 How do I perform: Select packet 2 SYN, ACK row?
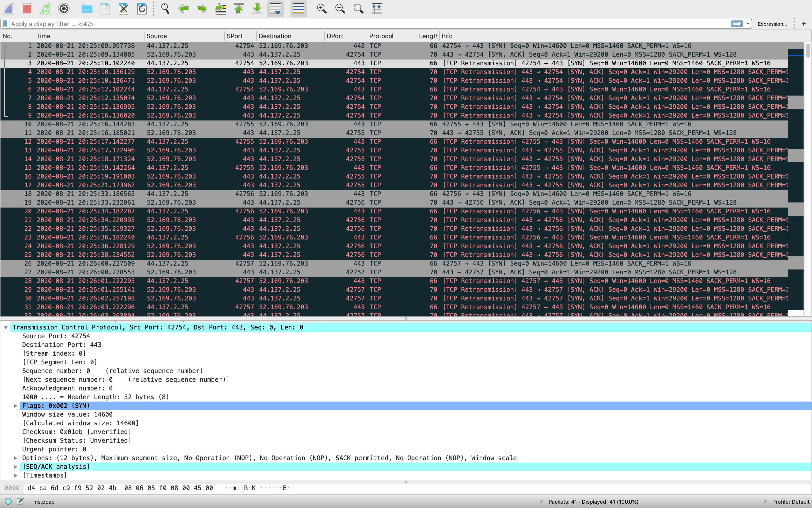click(394, 54)
